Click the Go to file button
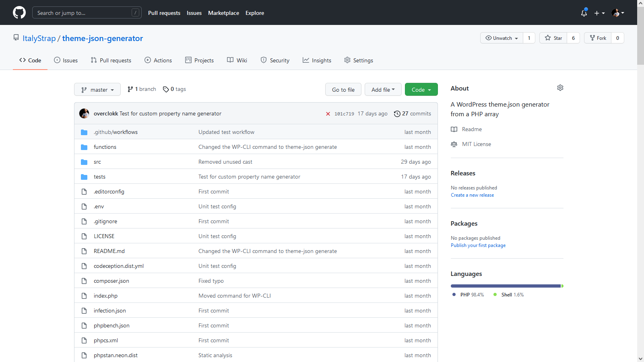 [x=343, y=89]
